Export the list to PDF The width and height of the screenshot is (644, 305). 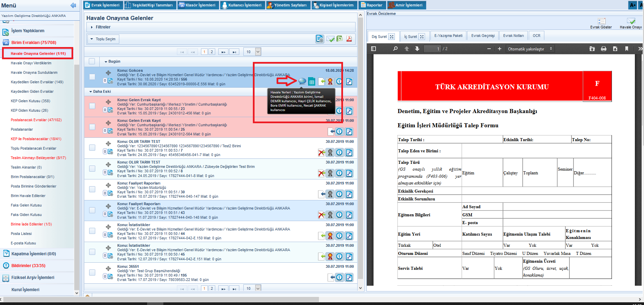click(349, 39)
